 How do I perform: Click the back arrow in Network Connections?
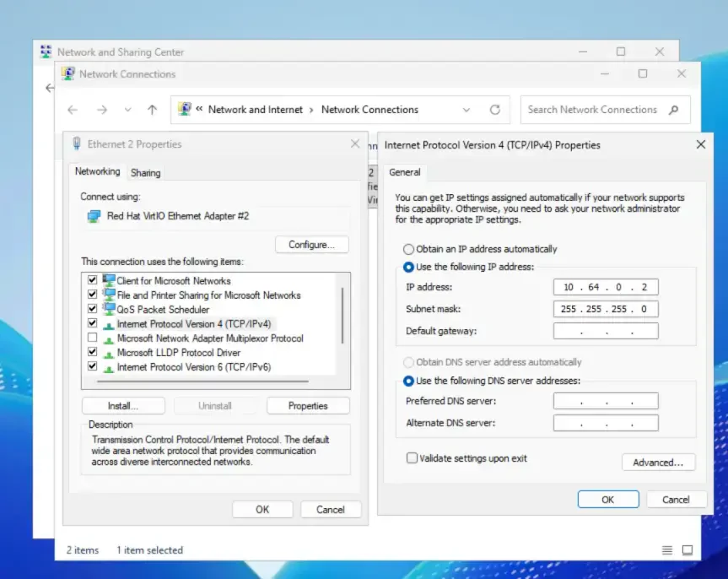point(73,110)
